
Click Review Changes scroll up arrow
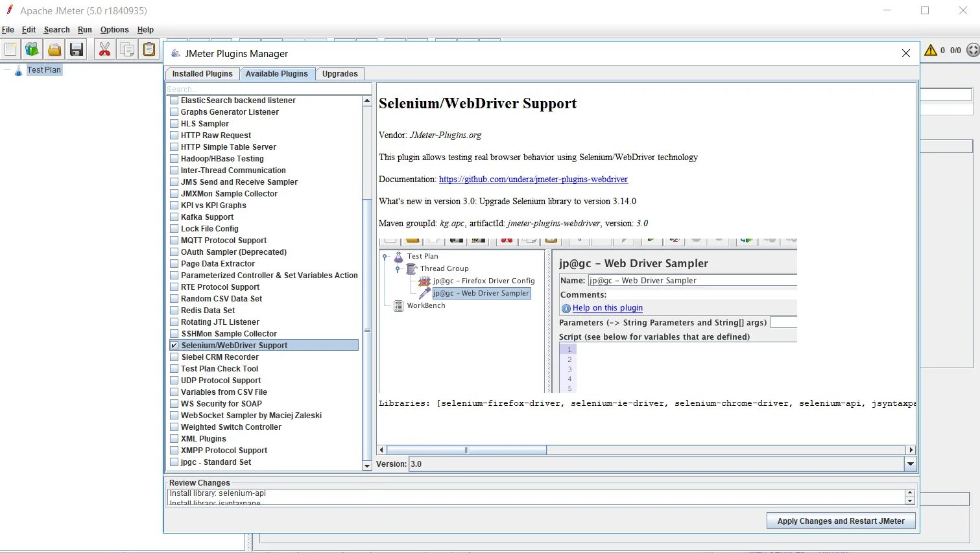(x=909, y=493)
